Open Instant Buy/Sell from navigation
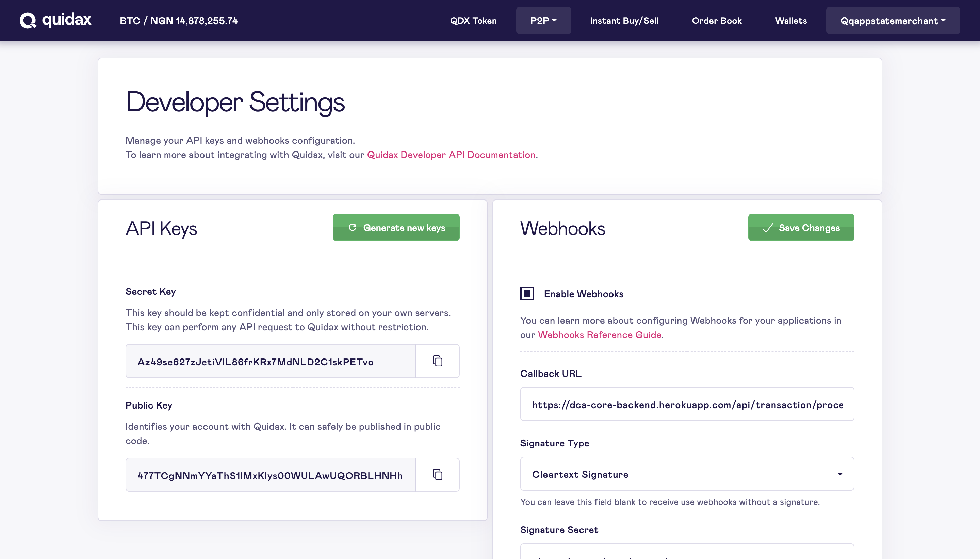The height and width of the screenshot is (559, 980). click(624, 21)
